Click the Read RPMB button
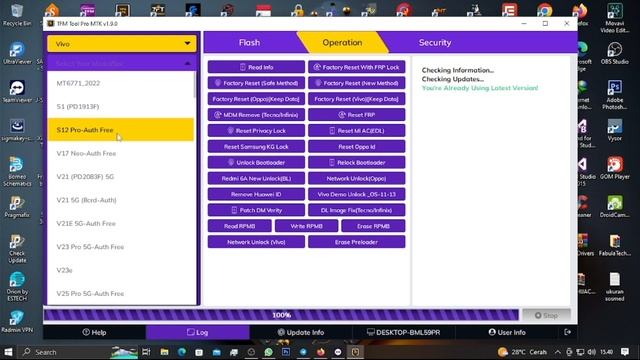This screenshot has height=360, width=640. coord(240,226)
